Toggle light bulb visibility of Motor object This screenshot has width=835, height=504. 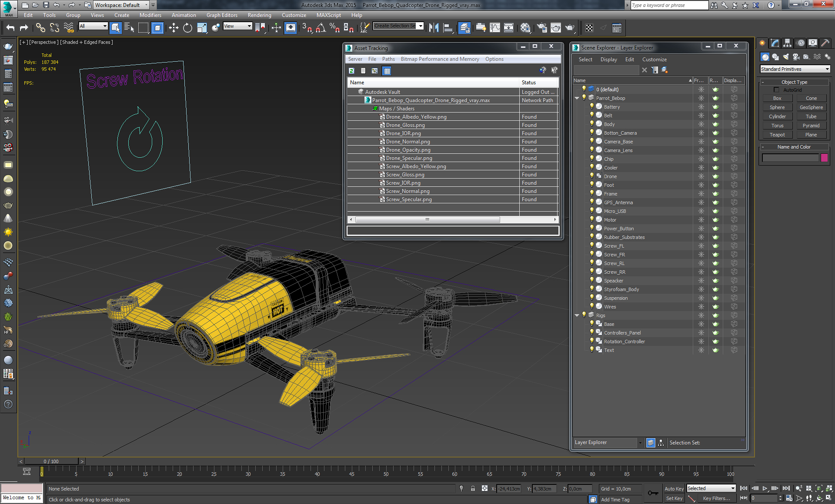(592, 219)
